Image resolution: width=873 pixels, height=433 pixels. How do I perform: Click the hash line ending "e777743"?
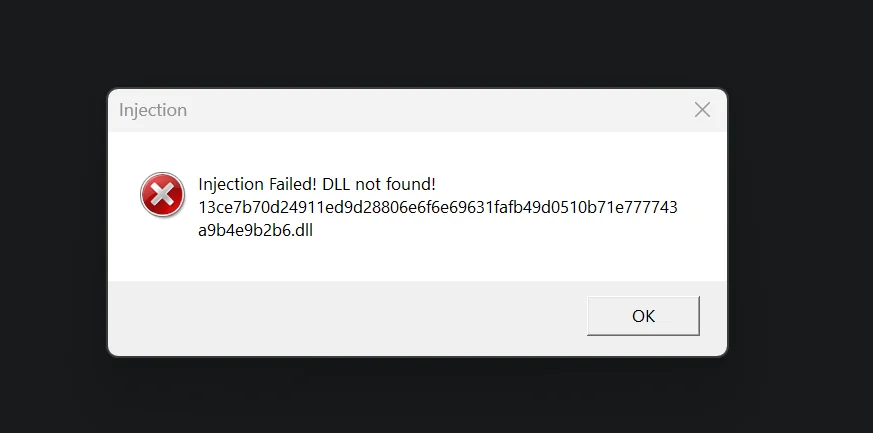(647, 207)
